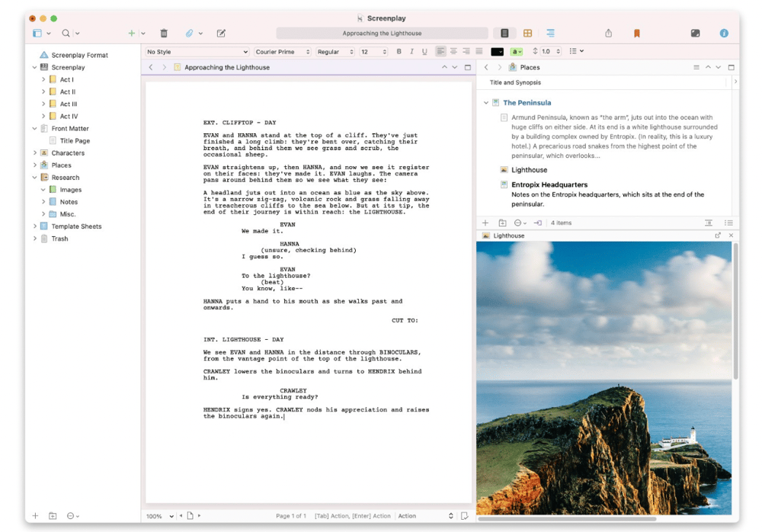Go back in editor history
This screenshot has width=762, height=532.
151,67
